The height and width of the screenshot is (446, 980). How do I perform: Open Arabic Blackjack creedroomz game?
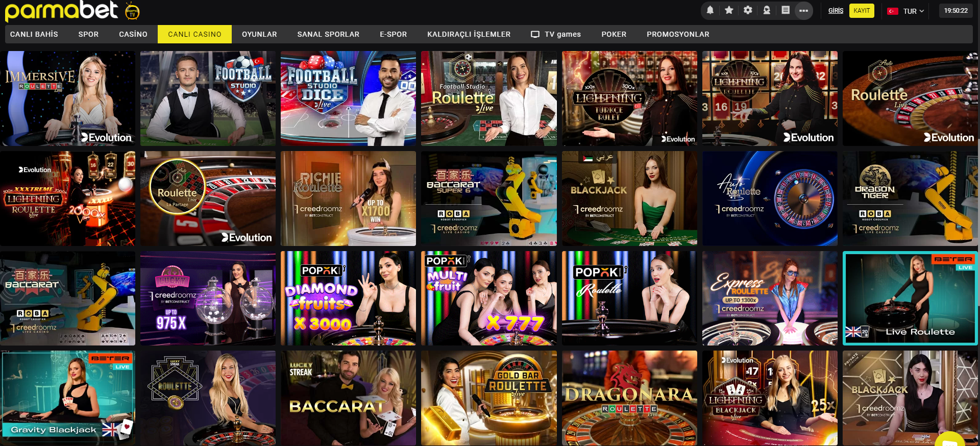click(629, 199)
